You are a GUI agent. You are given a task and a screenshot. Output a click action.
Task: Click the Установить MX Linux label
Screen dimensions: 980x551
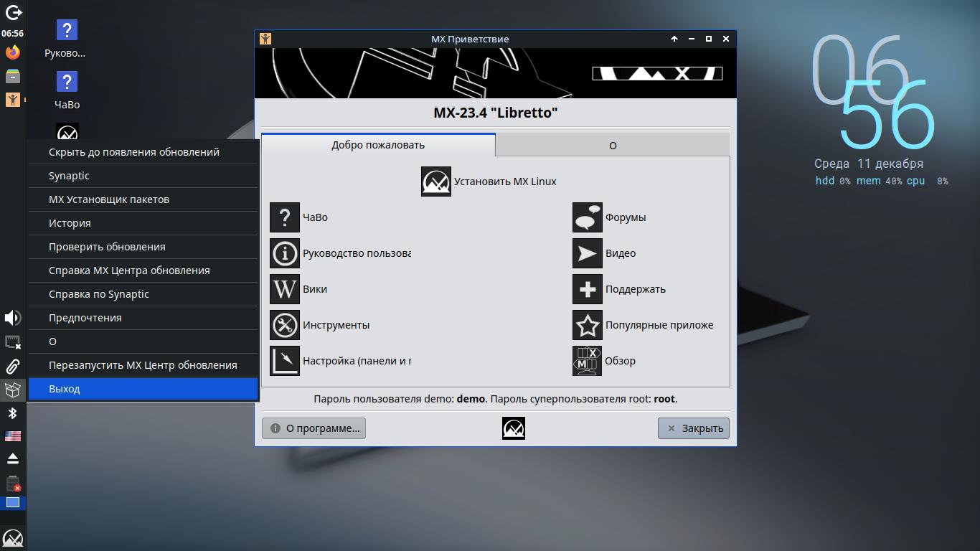(x=505, y=182)
